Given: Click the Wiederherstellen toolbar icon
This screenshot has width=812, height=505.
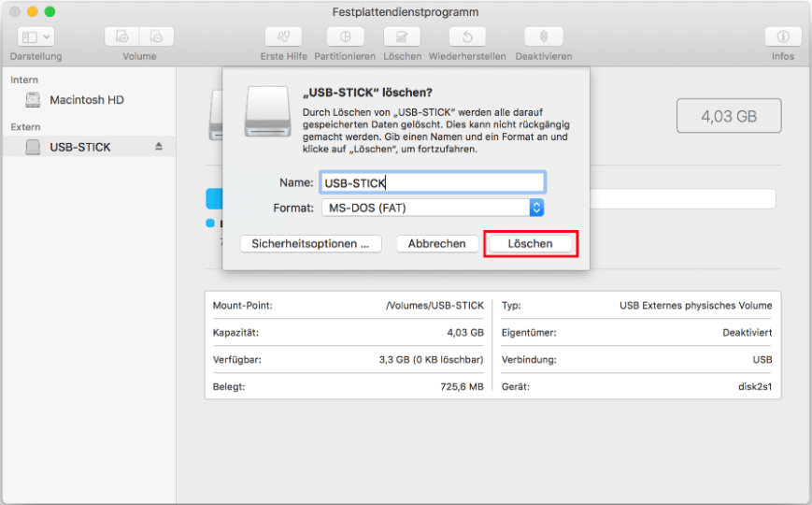Looking at the screenshot, I should click(467, 36).
